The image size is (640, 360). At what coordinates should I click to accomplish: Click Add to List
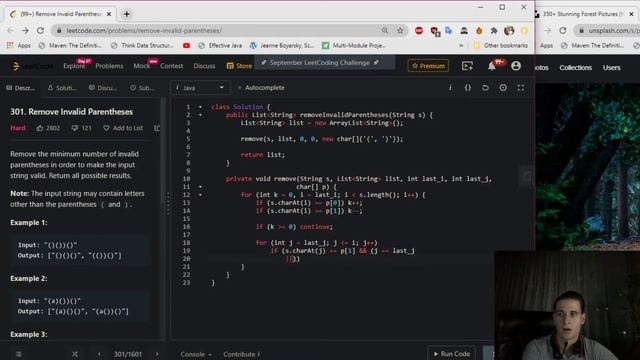[123, 128]
